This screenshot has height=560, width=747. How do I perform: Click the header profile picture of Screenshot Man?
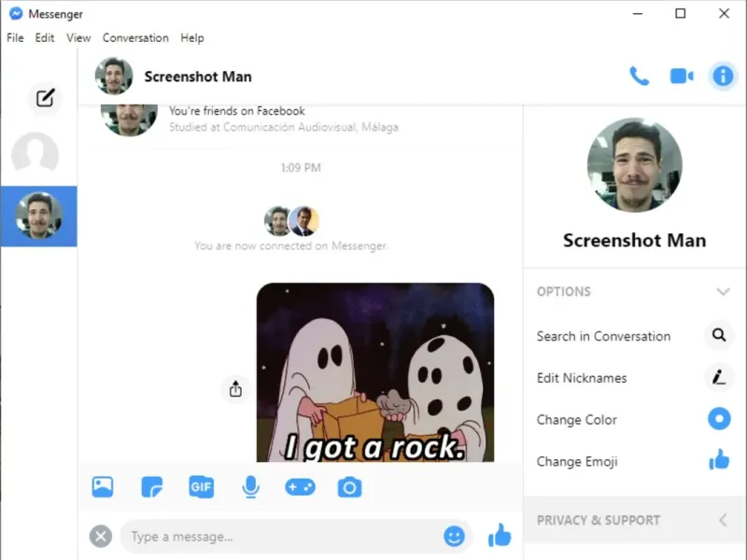(114, 77)
